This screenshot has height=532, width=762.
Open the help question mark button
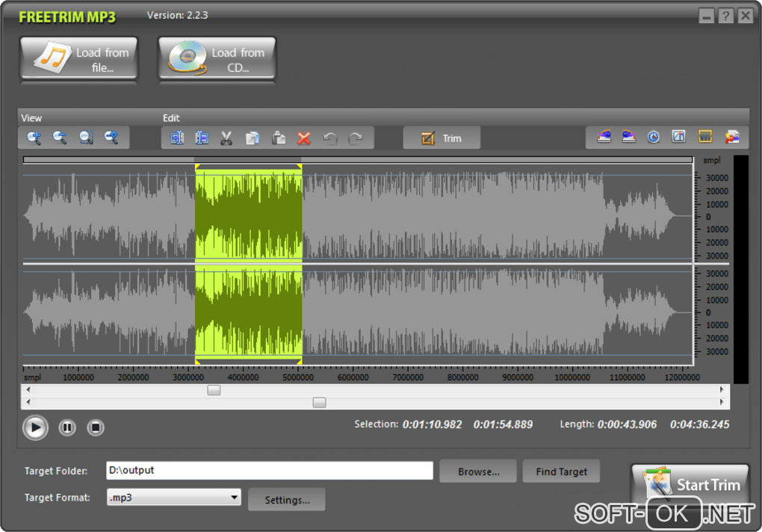pos(725,16)
